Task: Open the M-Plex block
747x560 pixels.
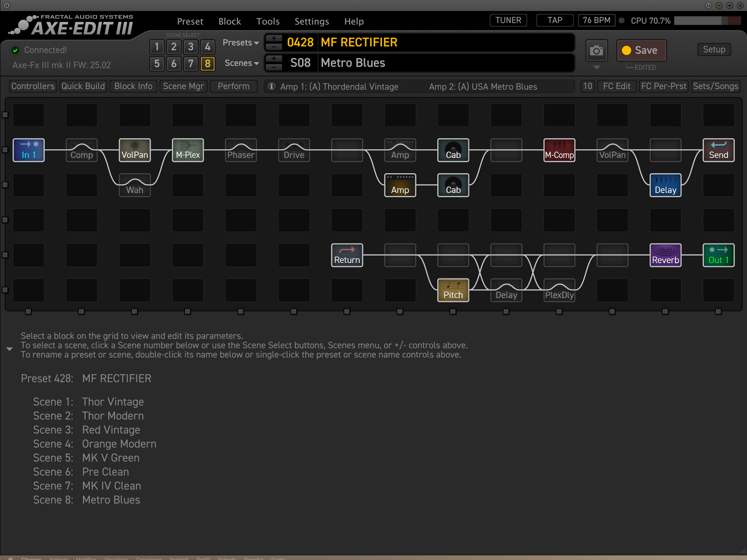Action: 188,150
